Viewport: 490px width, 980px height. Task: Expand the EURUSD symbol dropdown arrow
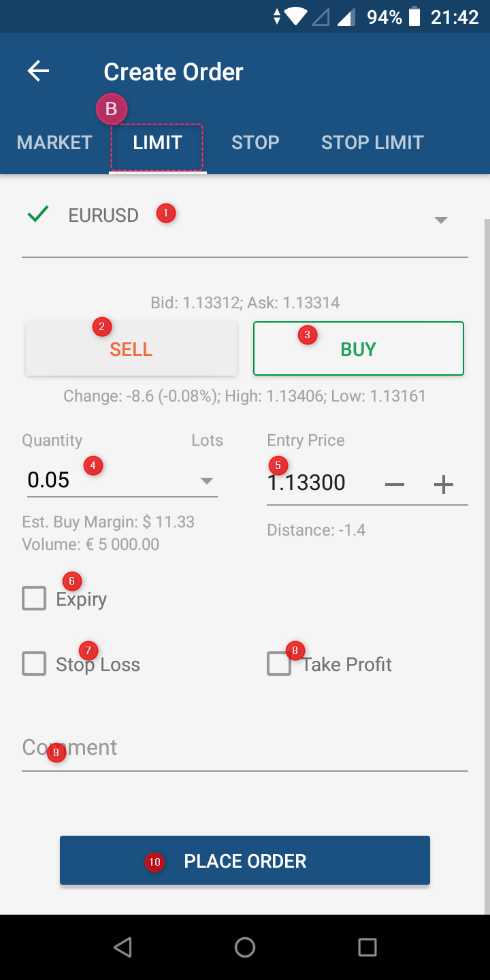pyautogui.click(x=441, y=220)
